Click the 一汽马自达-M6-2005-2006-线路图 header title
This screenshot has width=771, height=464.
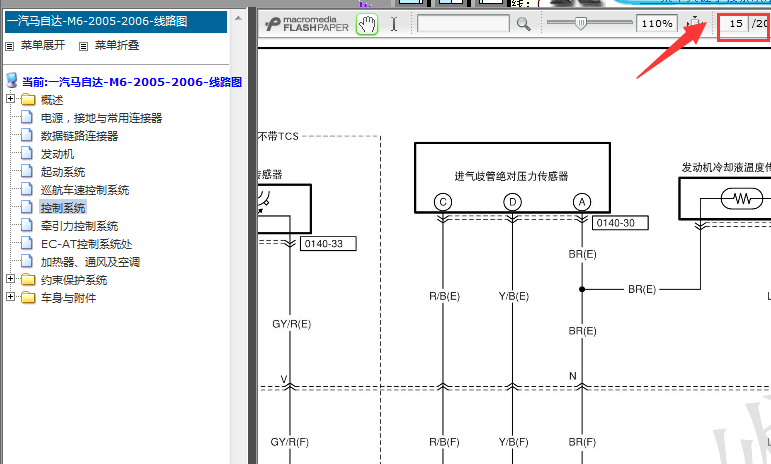tap(97, 22)
